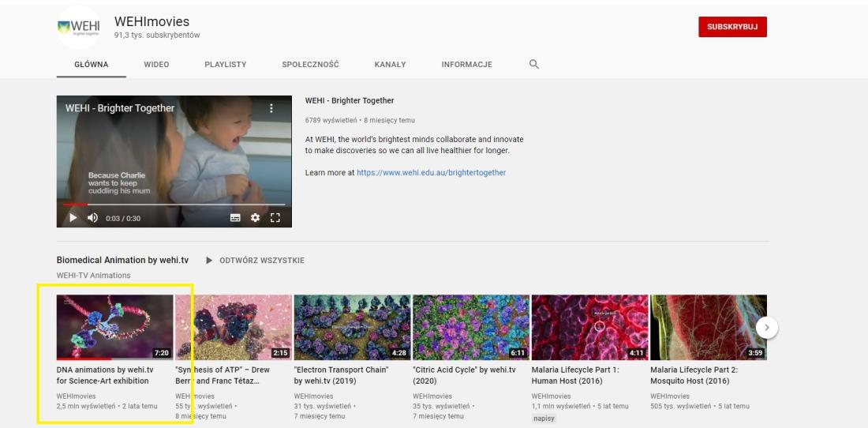
Task: Mute the featured video volume icon
Action: click(92, 218)
